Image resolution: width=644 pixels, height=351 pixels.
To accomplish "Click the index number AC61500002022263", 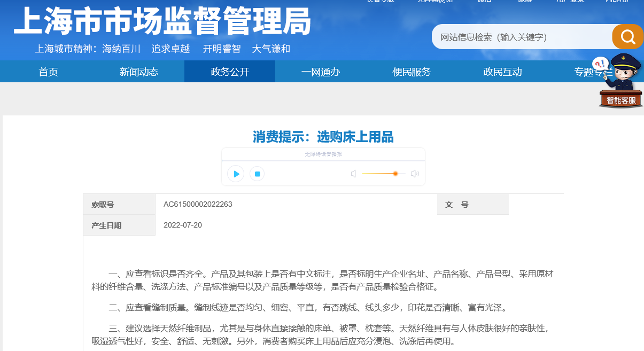I will [198, 204].
